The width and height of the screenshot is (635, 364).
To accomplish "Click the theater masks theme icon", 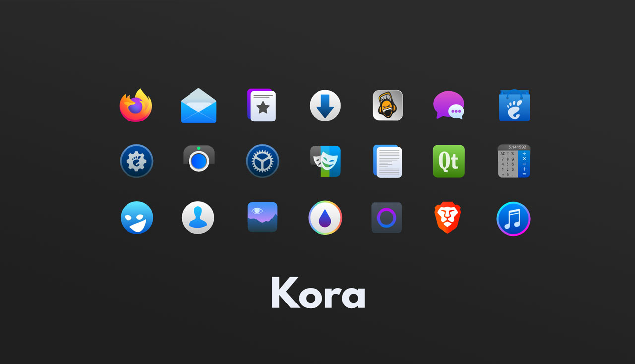I will tap(325, 161).
